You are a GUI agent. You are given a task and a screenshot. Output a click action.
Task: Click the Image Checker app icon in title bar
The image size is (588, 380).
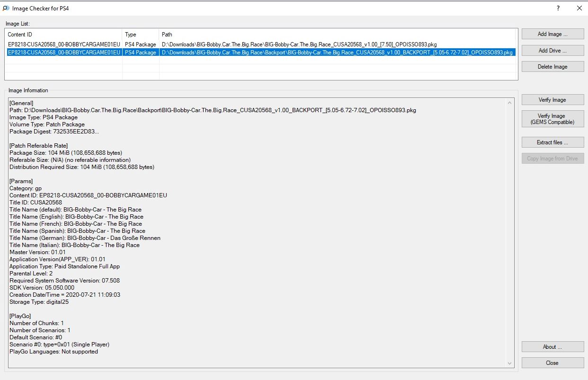coord(5,9)
